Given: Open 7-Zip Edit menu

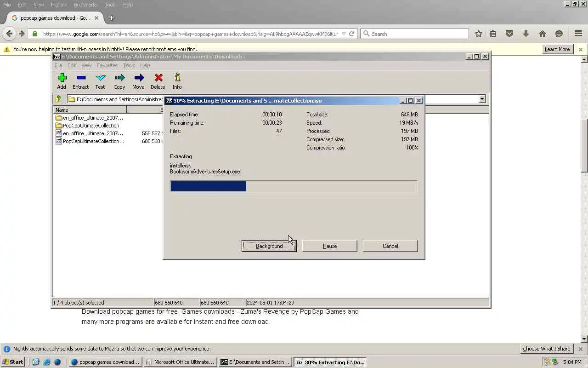Looking at the screenshot, I should tap(72, 65).
